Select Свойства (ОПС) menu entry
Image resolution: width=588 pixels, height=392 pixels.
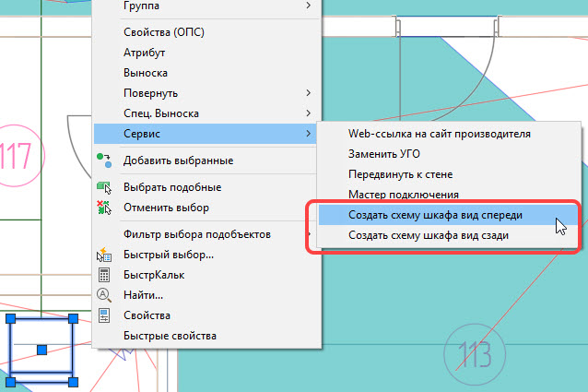206,32
